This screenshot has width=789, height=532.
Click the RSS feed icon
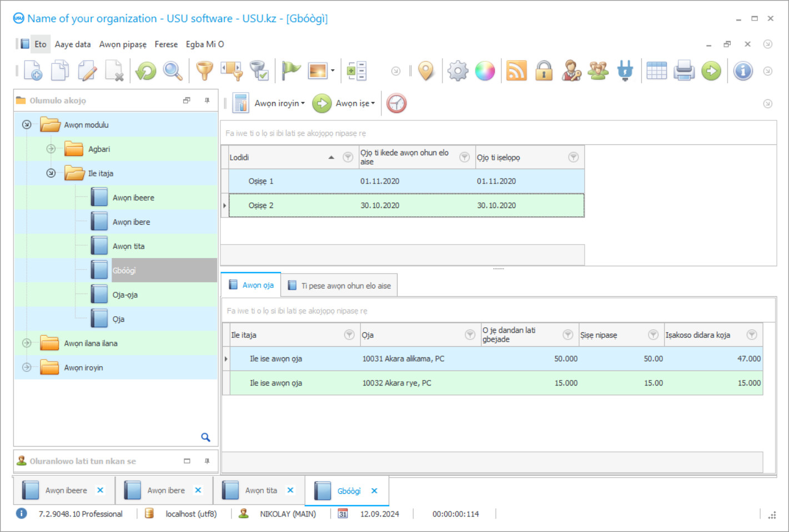(x=516, y=71)
